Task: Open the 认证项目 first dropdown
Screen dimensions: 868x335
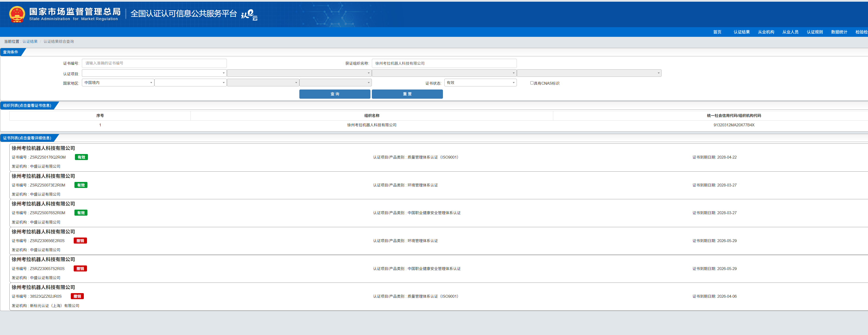Action: click(154, 73)
